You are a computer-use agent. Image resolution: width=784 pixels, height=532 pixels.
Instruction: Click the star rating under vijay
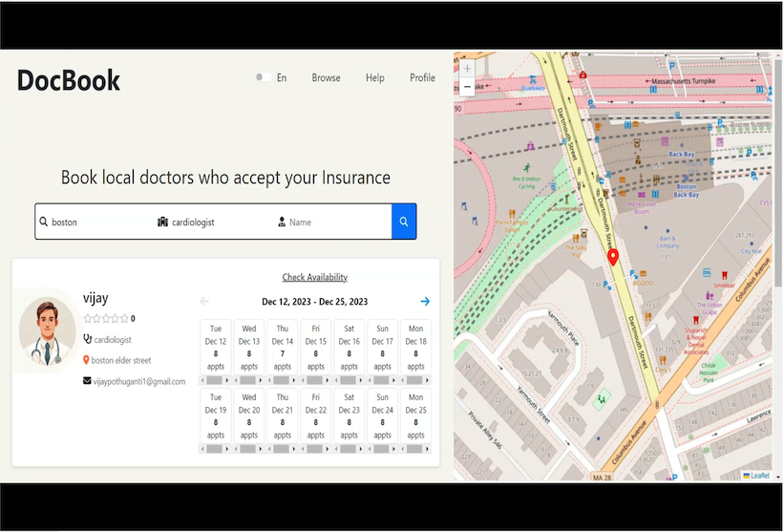(x=106, y=318)
